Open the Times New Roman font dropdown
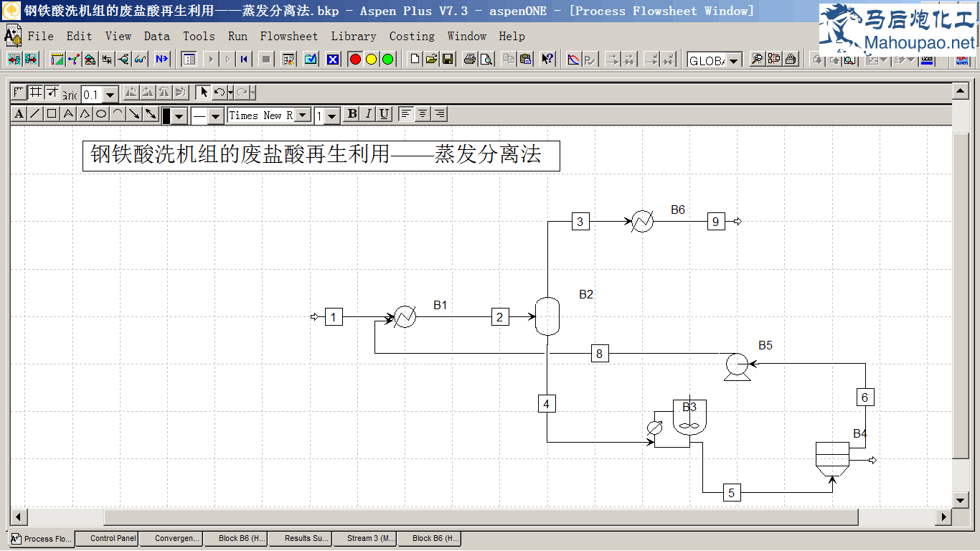The image size is (980, 551). (x=303, y=115)
